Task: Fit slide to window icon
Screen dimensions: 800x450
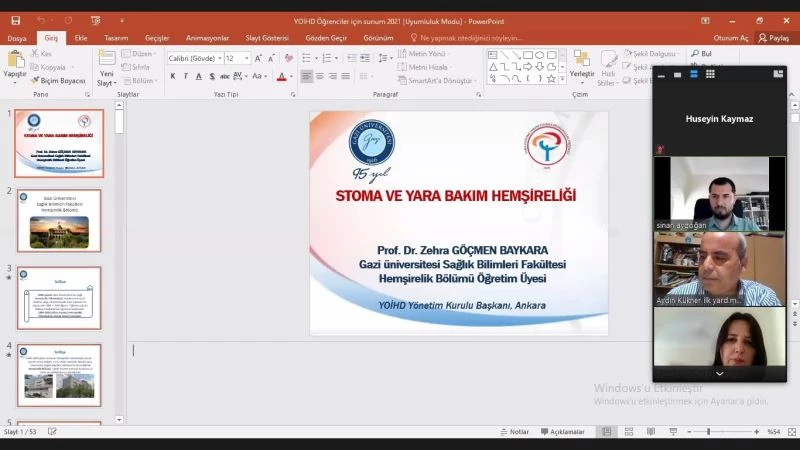Action: (x=790, y=432)
